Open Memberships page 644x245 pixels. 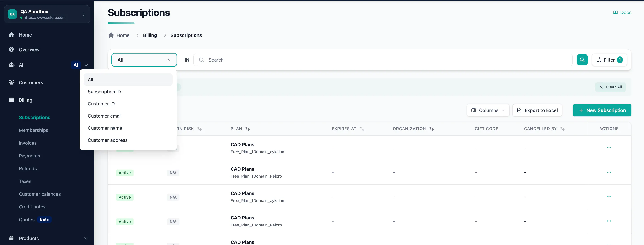point(33,130)
